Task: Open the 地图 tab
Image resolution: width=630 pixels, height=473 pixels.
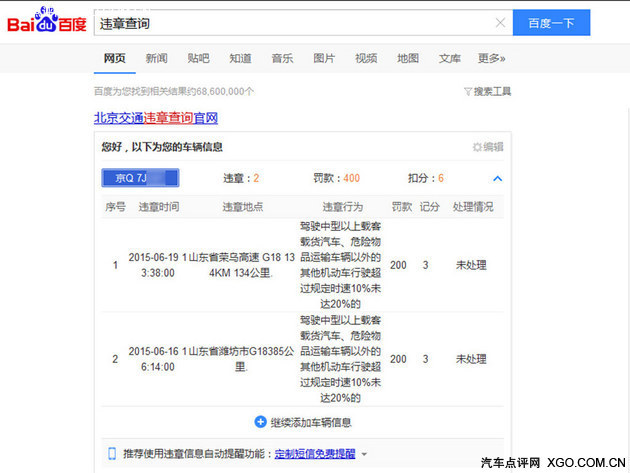Action: click(408, 58)
